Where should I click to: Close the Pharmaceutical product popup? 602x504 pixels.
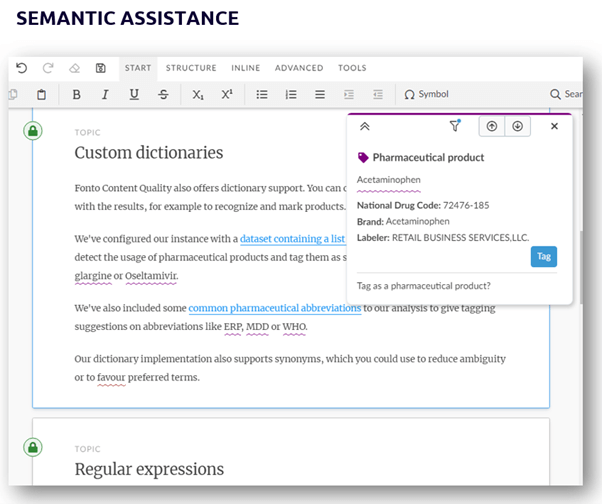pos(554,126)
